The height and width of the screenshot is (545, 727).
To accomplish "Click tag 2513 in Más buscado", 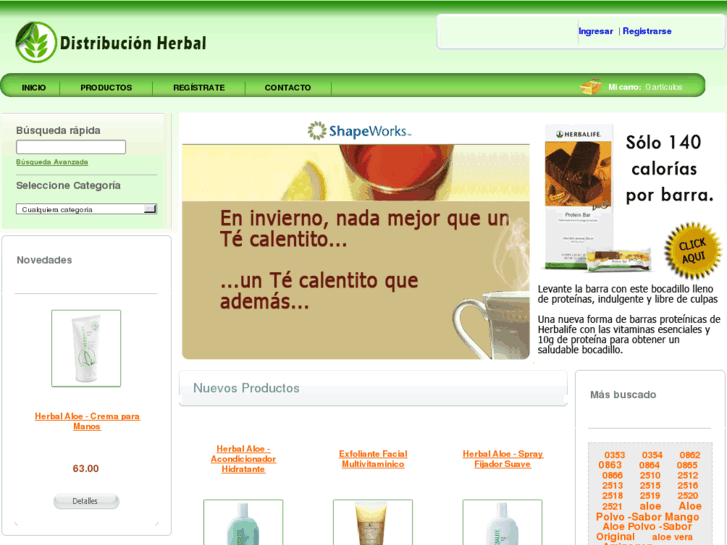I will coord(612,486).
